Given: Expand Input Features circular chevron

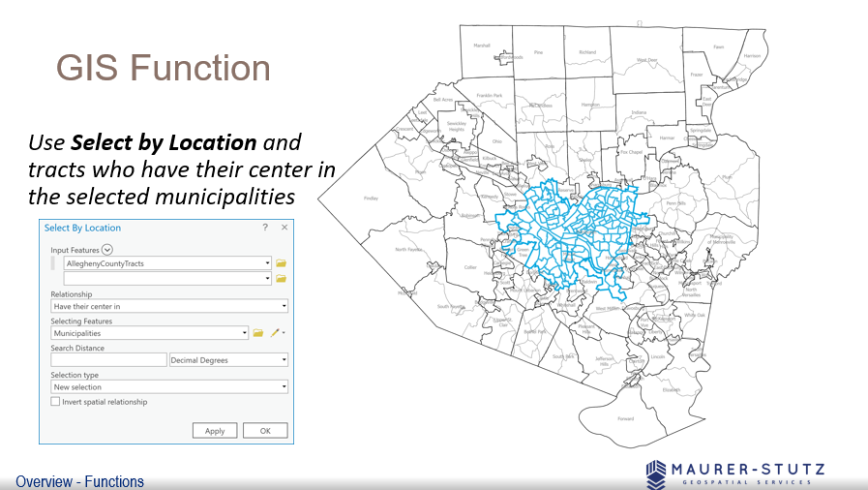Looking at the screenshot, I should click(106, 250).
